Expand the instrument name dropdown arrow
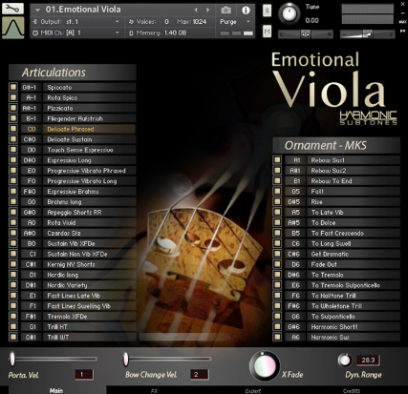Screen dimensions: 408x394 (x=38, y=10)
